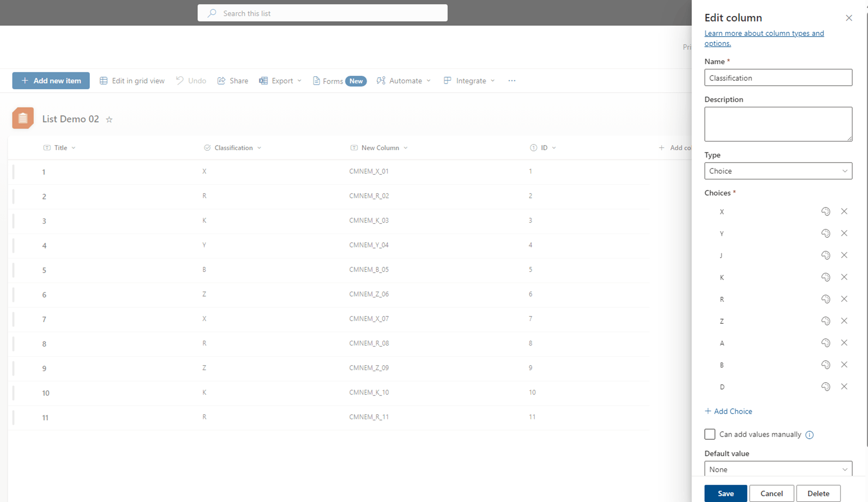This screenshot has width=868, height=502.
Task: Click Share in the command bar
Action: tap(233, 81)
